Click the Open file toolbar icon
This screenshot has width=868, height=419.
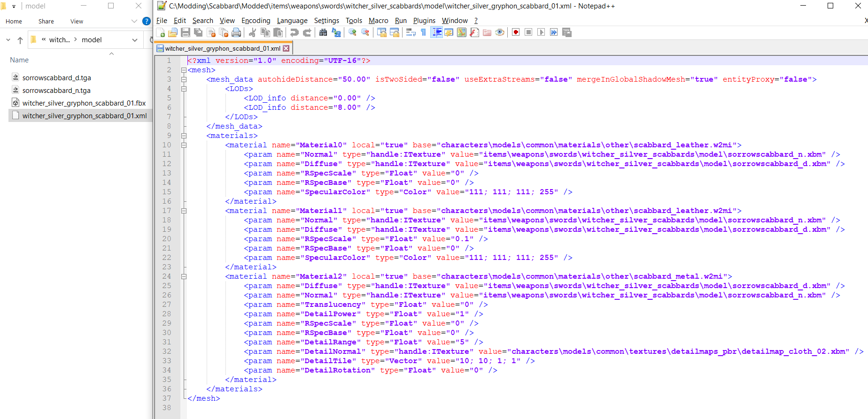173,32
